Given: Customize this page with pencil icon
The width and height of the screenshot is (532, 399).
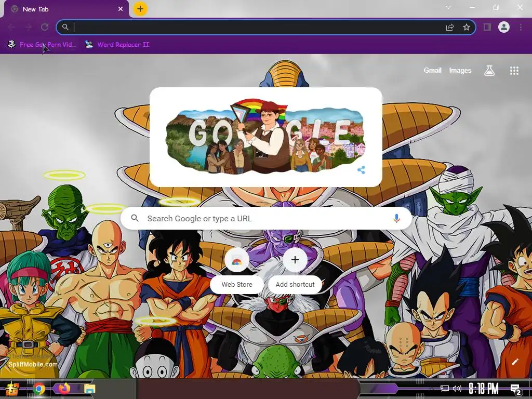Looking at the screenshot, I should (515, 362).
